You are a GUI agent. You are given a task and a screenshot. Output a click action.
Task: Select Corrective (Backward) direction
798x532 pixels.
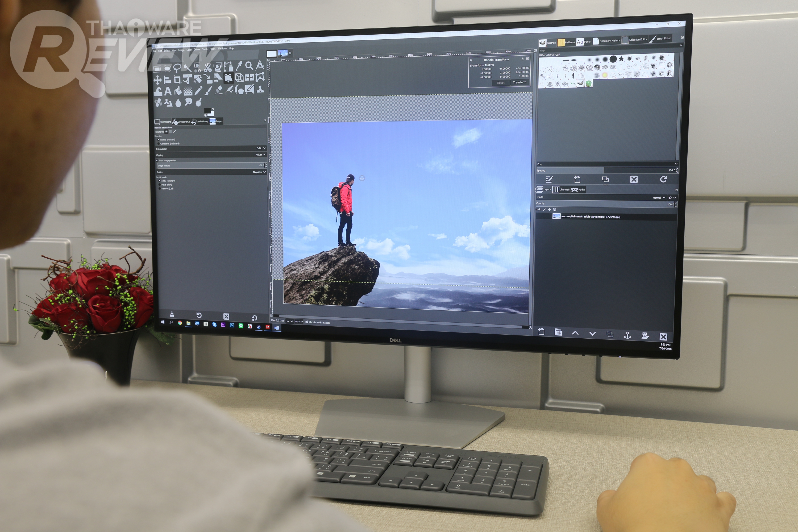[159, 144]
